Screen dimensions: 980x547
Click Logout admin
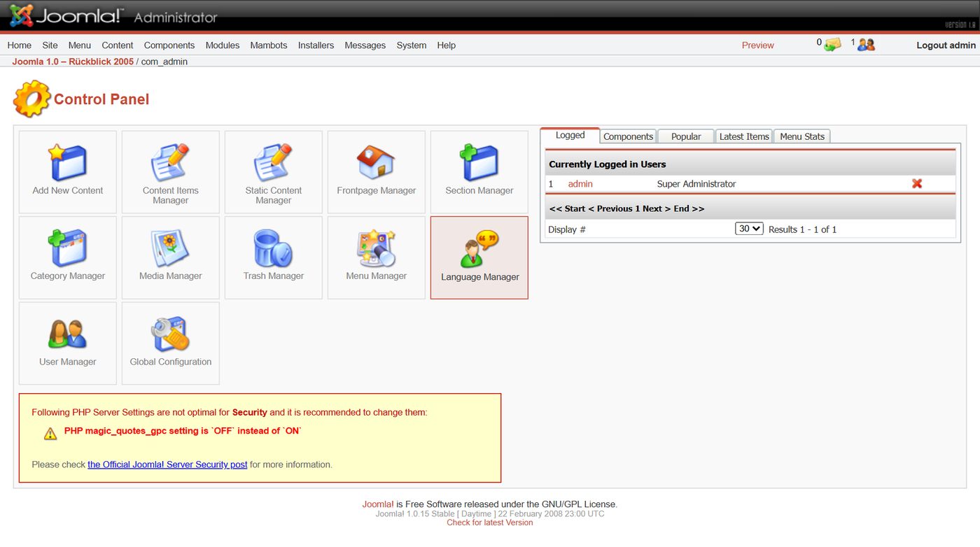[x=946, y=45]
